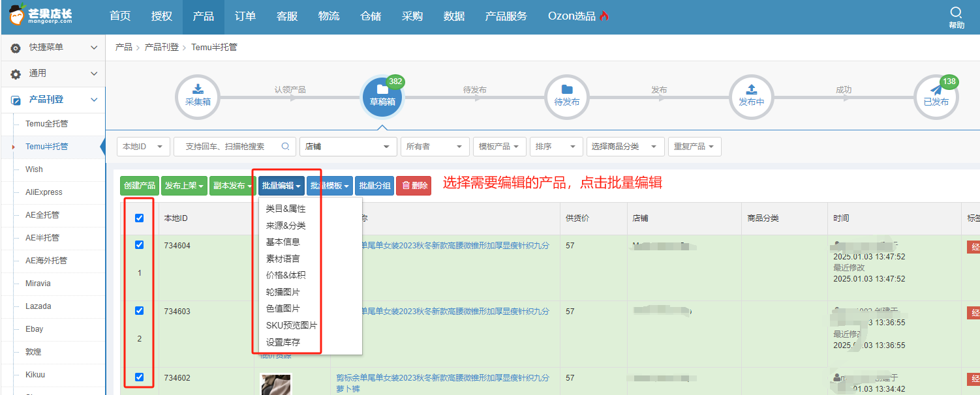This screenshot has height=395, width=980.
Task: Choose 基本信息 from batch edit menu
Action: (x=283, y=242)
